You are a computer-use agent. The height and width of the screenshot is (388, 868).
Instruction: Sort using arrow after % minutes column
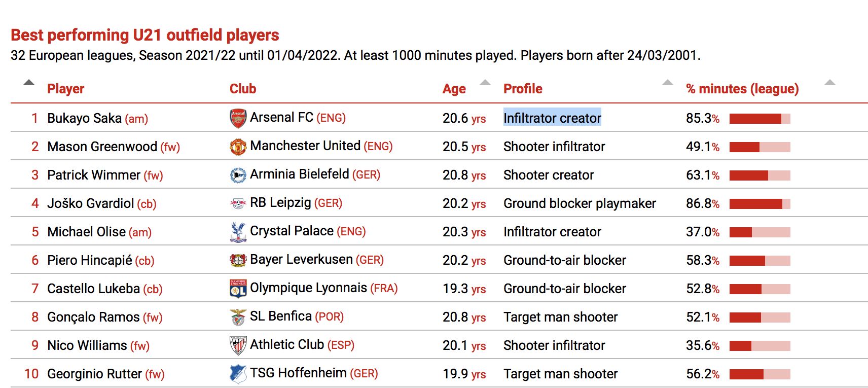pyautogui.click(x=830, y=83)
